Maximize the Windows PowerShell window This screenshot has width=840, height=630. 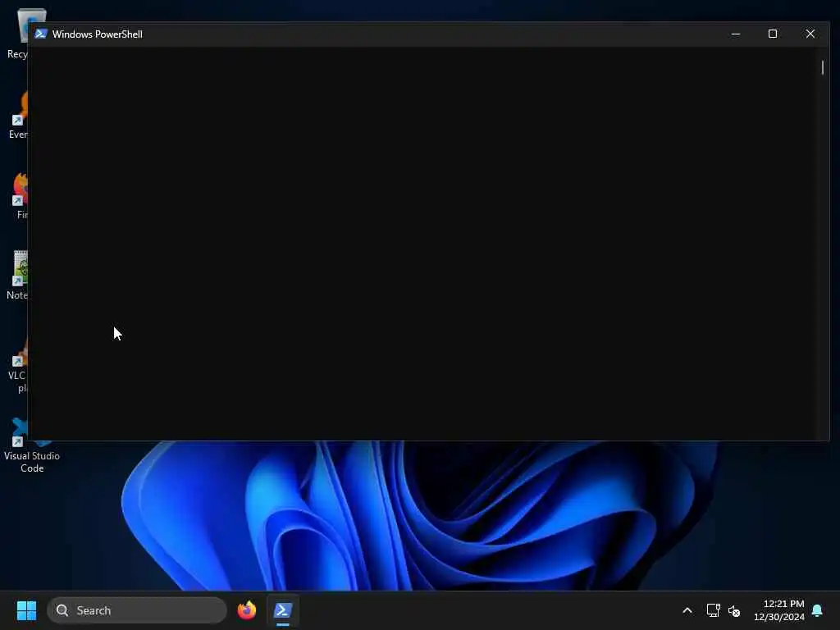(773, 34)
